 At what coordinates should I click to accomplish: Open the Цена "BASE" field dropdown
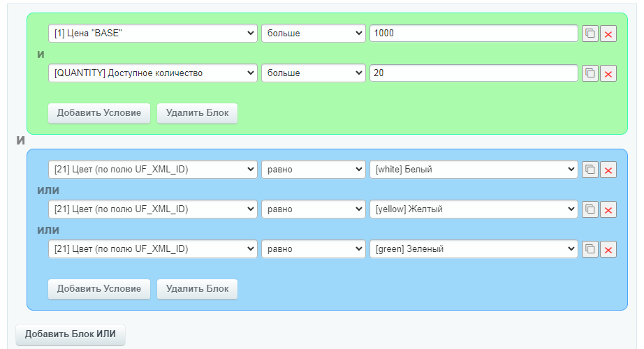pos(152,34)
